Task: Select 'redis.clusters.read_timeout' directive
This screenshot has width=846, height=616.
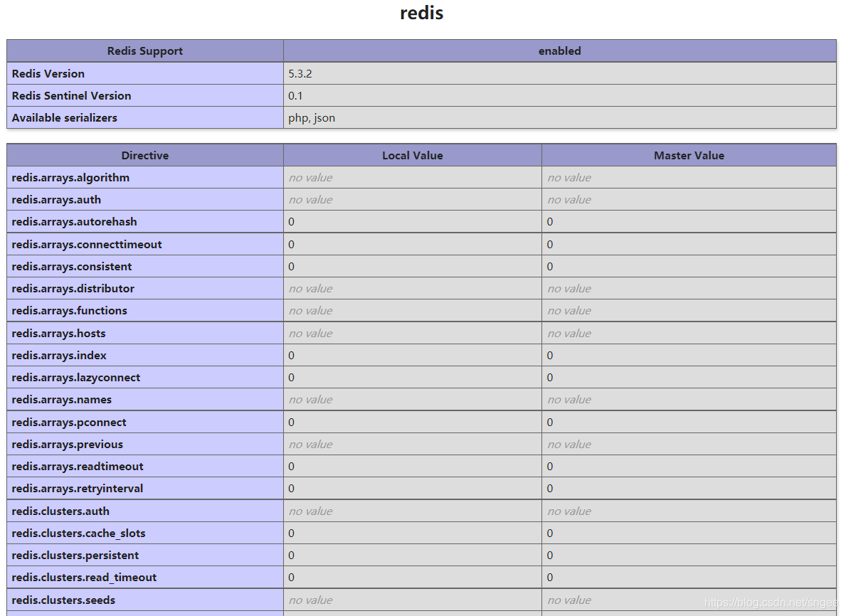Action: [x=84, y=578]
